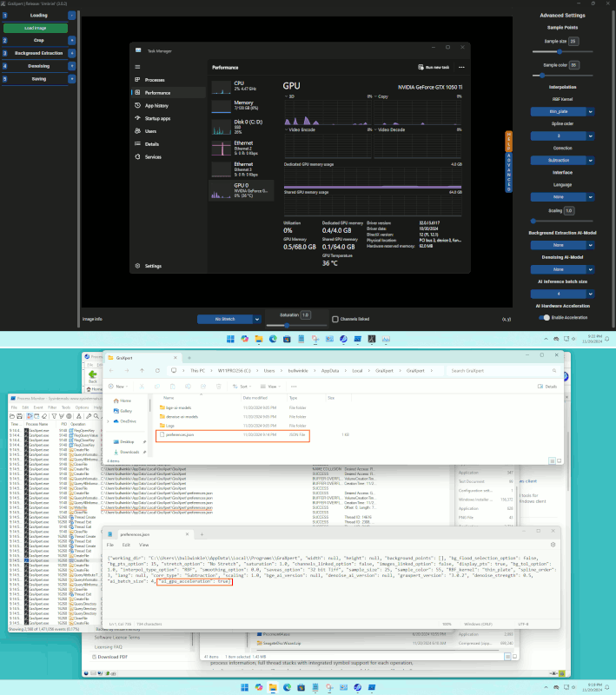Click the Saturation value field
Image resolution: width=616 pixels, height=695 pixels.
click(305, 315)
